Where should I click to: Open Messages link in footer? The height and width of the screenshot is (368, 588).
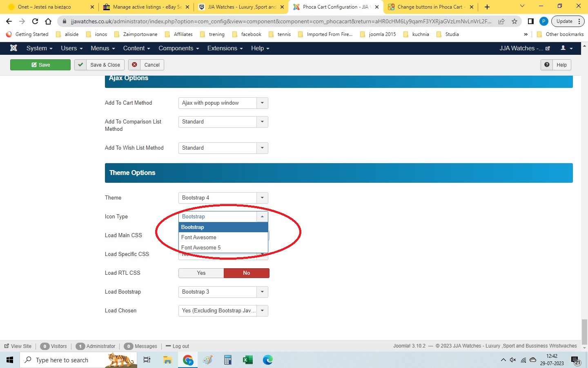(x=141, y=346)
